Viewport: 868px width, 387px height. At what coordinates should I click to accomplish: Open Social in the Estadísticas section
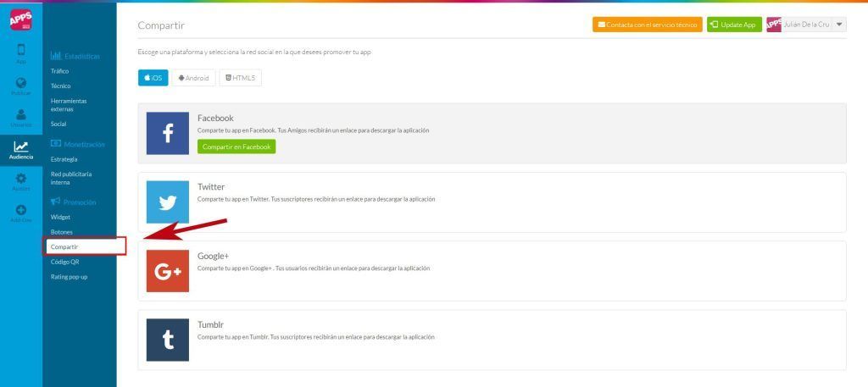[x=58, y=124]
